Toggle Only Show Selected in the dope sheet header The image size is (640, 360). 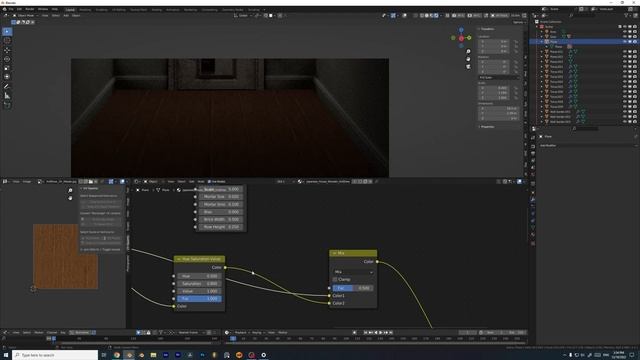[139, 333]
